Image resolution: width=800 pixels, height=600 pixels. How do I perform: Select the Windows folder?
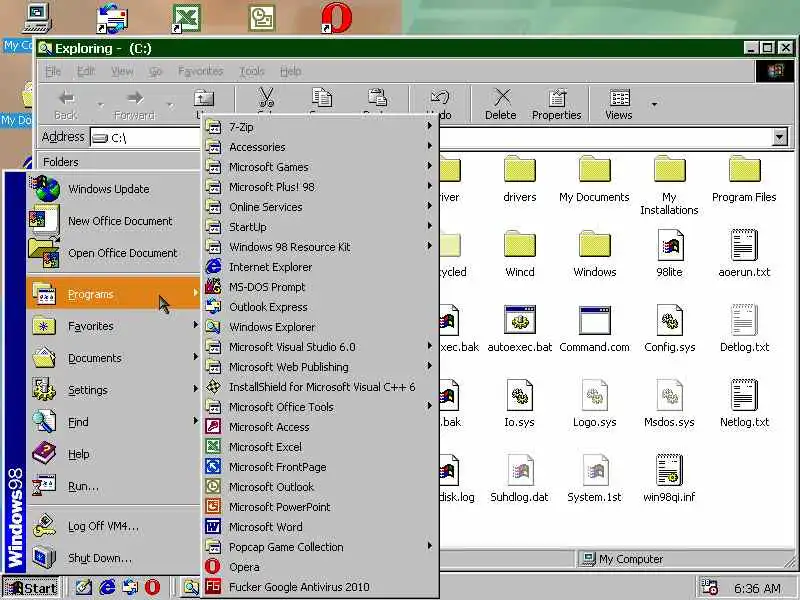point(594,254)
